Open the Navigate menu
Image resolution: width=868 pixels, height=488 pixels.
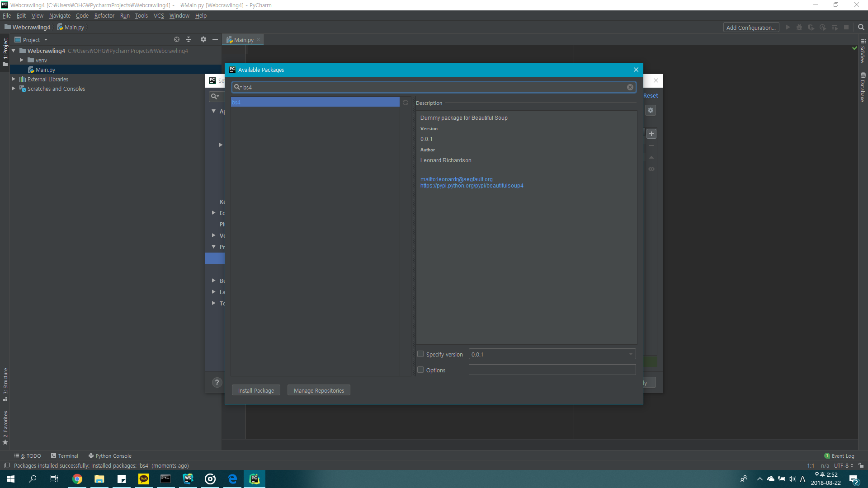click(60, 15)
